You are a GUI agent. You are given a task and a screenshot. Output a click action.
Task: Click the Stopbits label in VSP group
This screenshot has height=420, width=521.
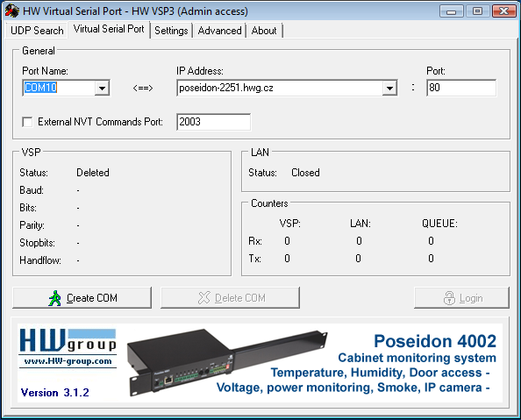coord(37,243)
